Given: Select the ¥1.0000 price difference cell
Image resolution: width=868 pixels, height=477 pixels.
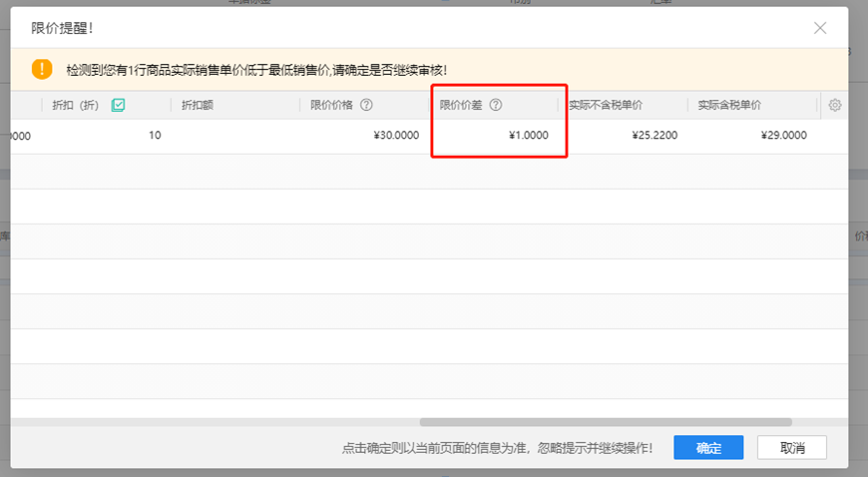Looking at the screenshot, I should click(x=528, y=136).
